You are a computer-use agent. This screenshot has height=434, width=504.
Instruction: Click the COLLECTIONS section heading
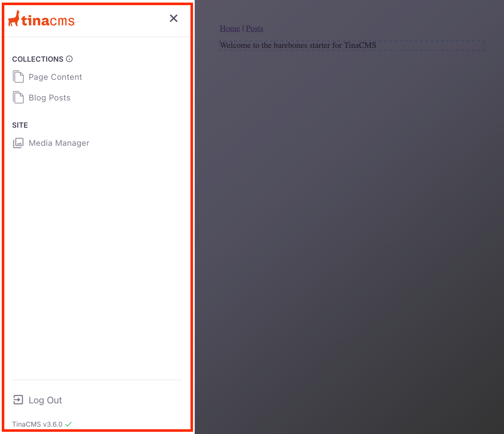point(38,59)
